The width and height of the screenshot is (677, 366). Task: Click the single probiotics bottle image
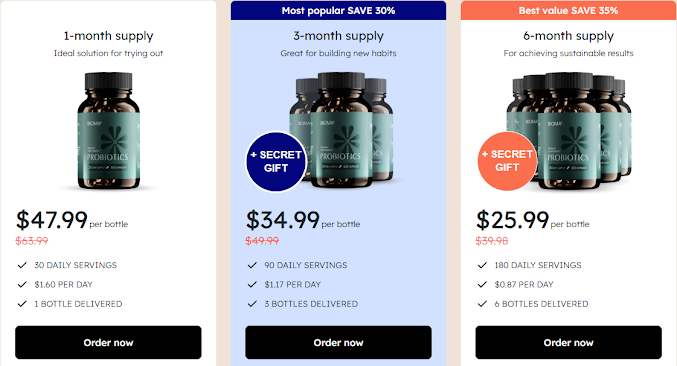(108, 131)
